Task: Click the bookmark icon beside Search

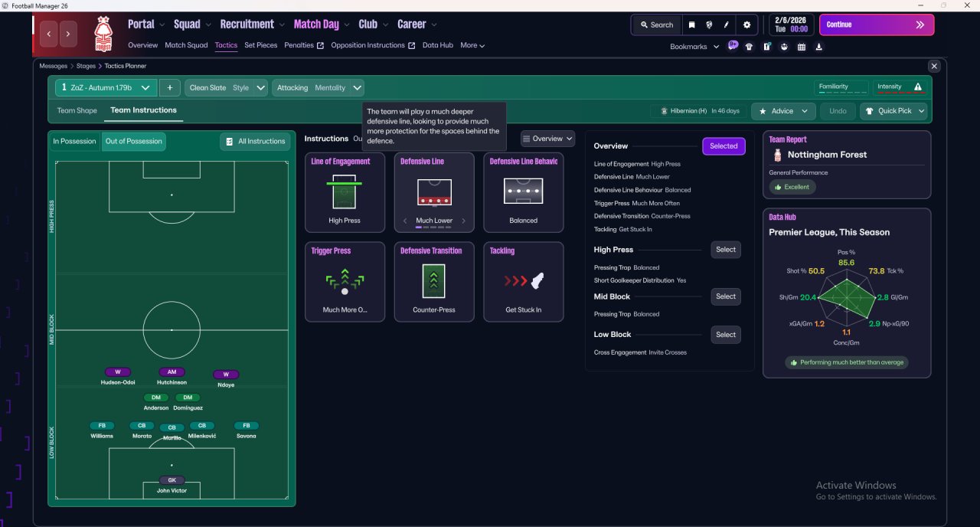Action: point(691,25)
